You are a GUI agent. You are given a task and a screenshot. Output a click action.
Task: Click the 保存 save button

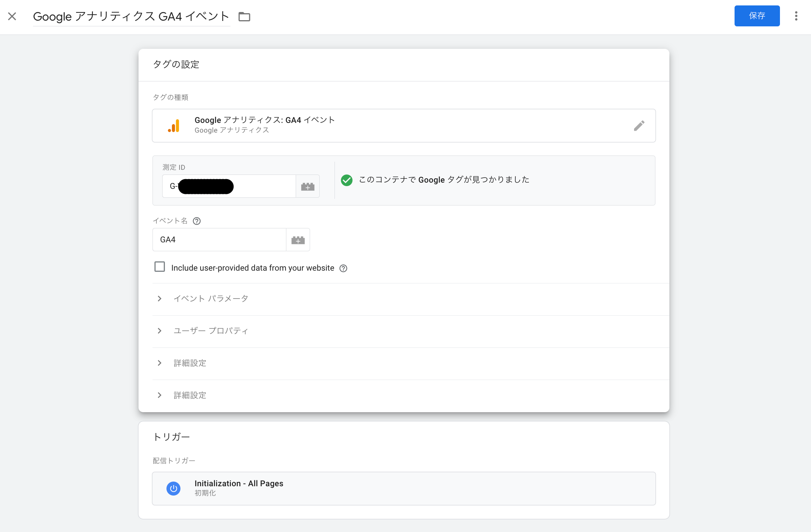pyautogui.click(x=757, y=16)
